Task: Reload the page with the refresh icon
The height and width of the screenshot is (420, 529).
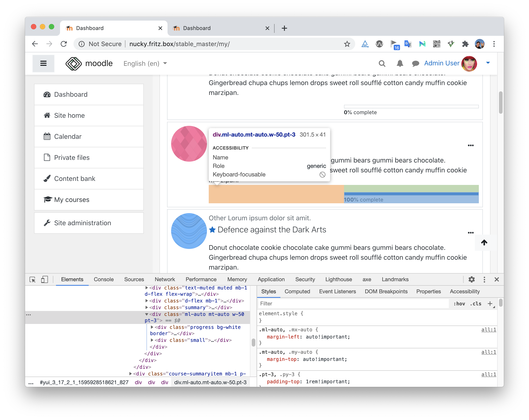Action: pos(64,44)
